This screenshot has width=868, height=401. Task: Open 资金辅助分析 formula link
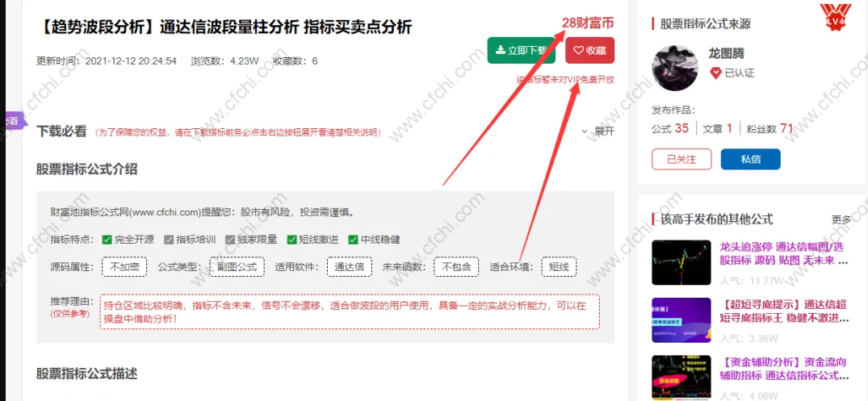pyautogui.click(x=785, y=369)
